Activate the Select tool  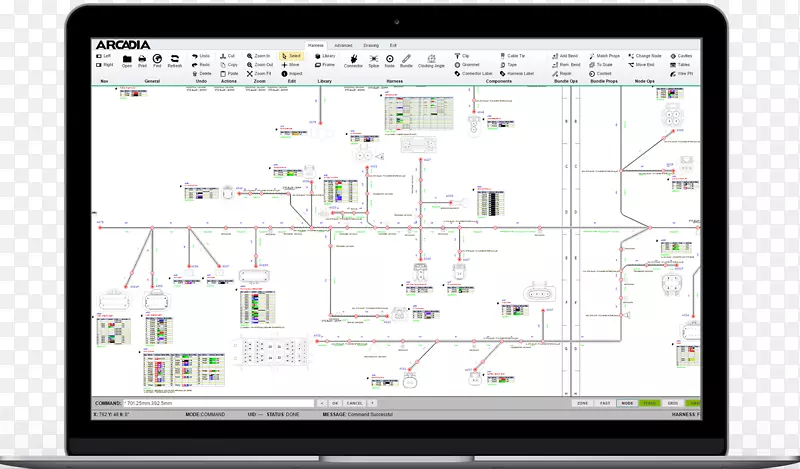click(291, 56)
